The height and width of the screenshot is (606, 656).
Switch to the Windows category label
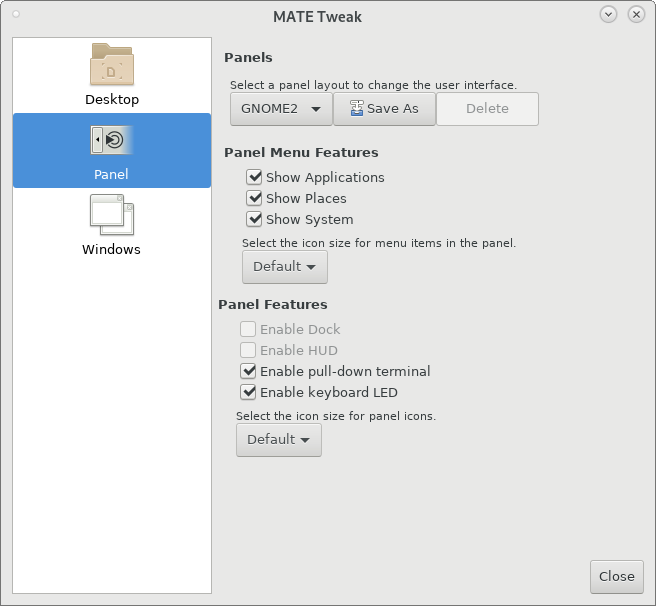(x=111, y=249)
